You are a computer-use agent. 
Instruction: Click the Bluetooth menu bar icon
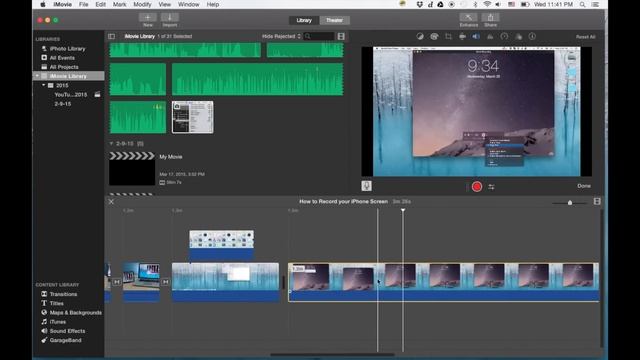click(475, 4)
